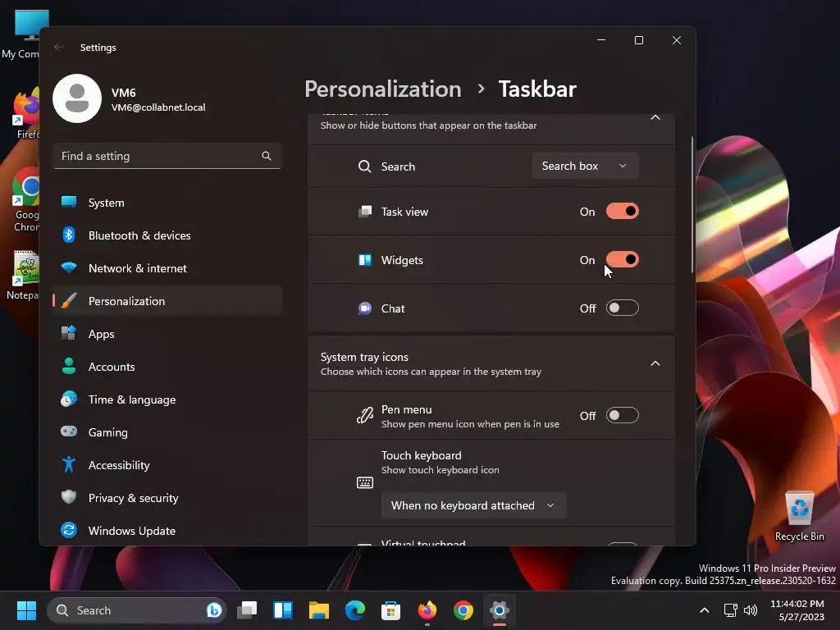
Task: Click the Find a setting field
Action: click(167, 156)
